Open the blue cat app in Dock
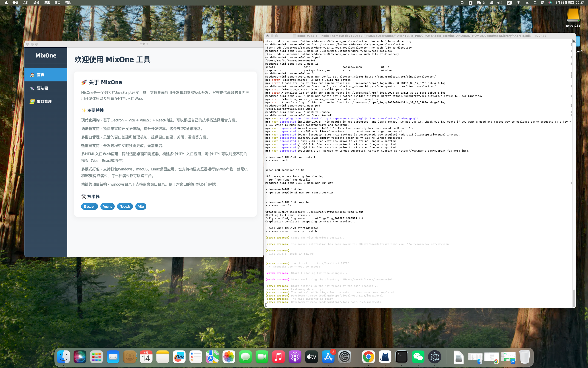Viewport: 588px width, 368px height. click(385, 357)
